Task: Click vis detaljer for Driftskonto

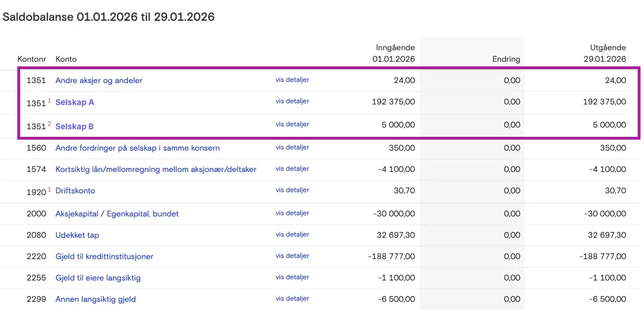Action: 292,190
